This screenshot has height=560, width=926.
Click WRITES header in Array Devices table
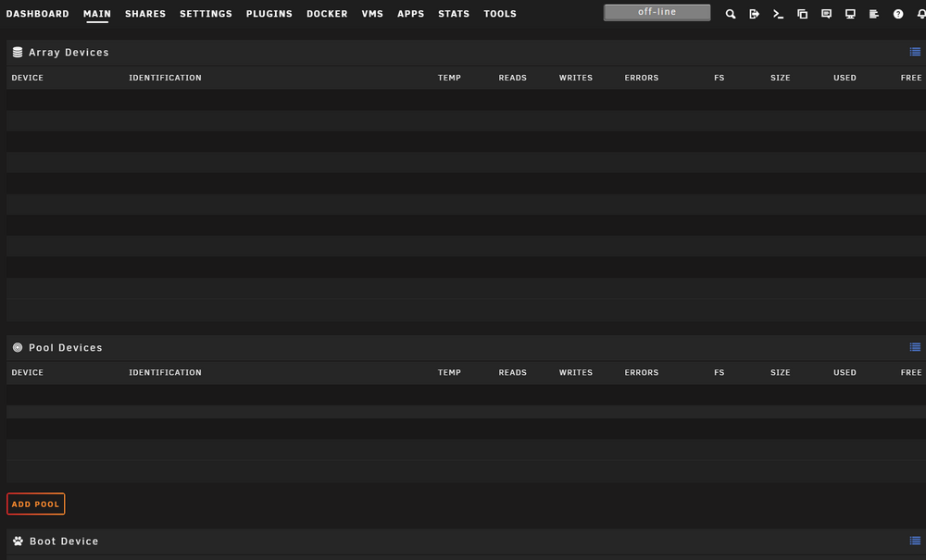point(576,78)
